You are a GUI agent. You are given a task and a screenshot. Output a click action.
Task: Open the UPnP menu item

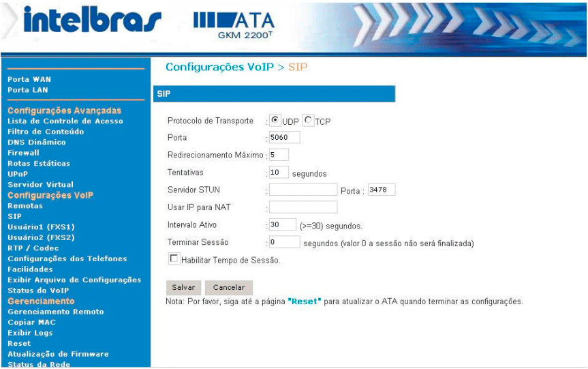point(18,174)
